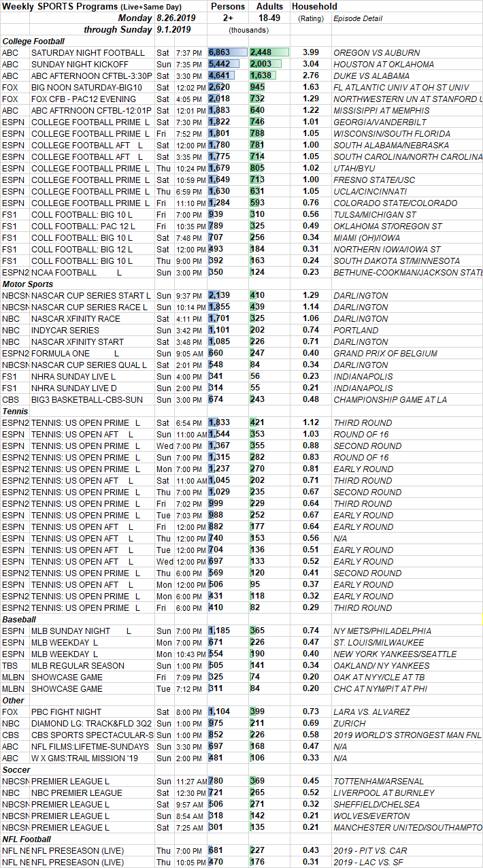Click 'WISCONSIN/SOUTH FLORIDA' episode detail

point(391,133)
